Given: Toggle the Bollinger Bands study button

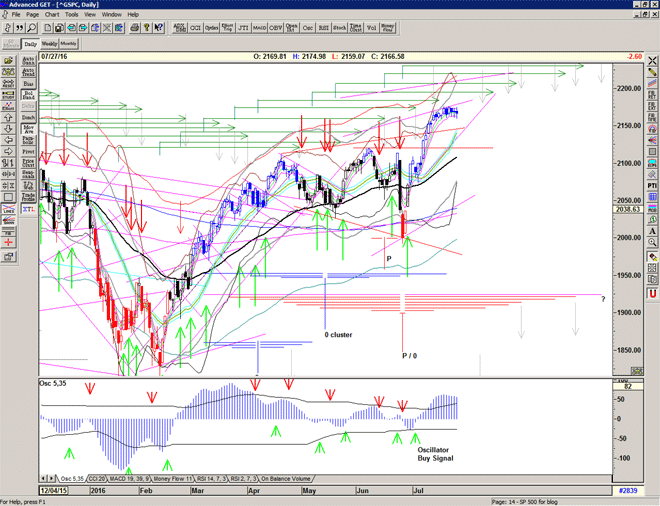Looking at the screenshot, I should click(x=28, y=96).
